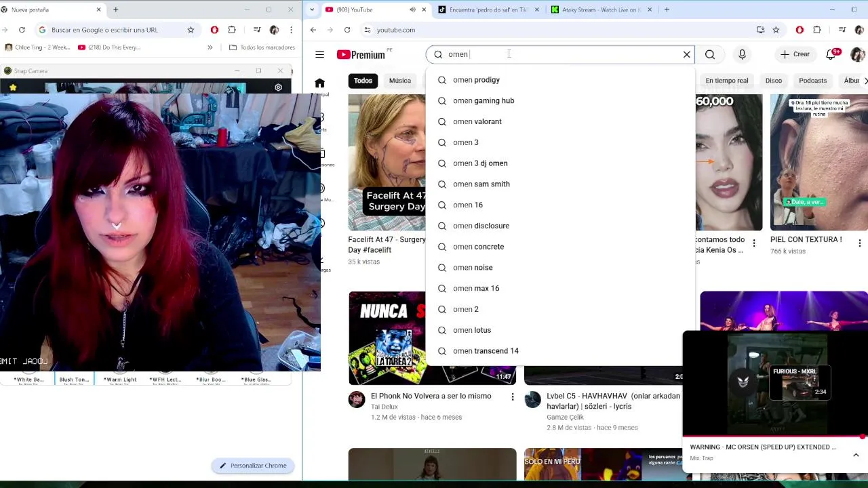Expand the miniplayer mix queue chevron
The height and width of the screenshot is (488, 868).
pos(856,455)
